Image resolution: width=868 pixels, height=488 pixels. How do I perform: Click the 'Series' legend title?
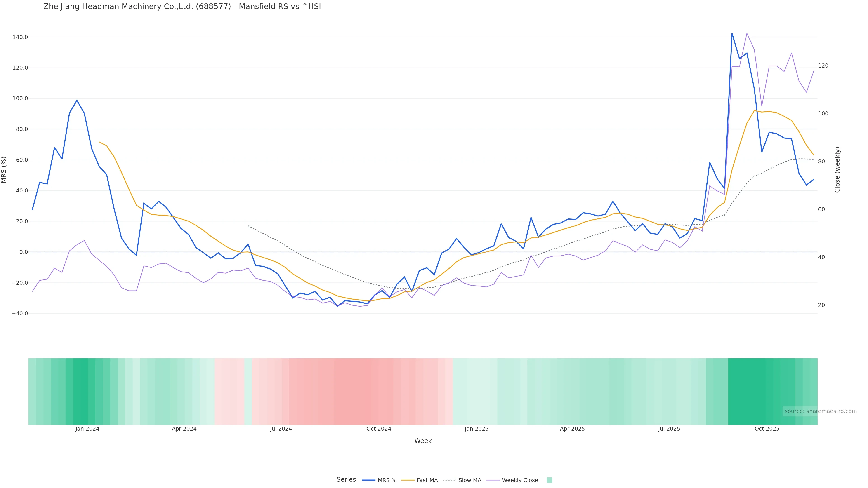pyautogui.click(x=346, y=480)
